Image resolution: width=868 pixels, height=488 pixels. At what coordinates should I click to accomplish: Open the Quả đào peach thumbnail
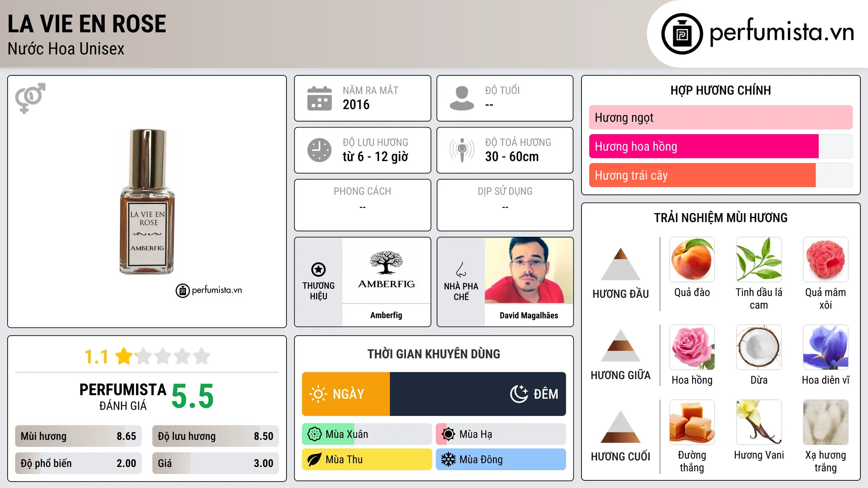point(692,260)
